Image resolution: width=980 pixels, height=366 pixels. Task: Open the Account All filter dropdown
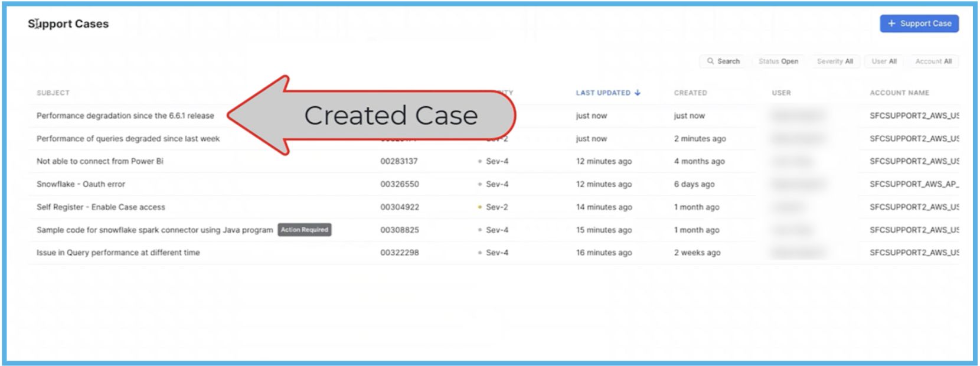[x=933, y=61]
